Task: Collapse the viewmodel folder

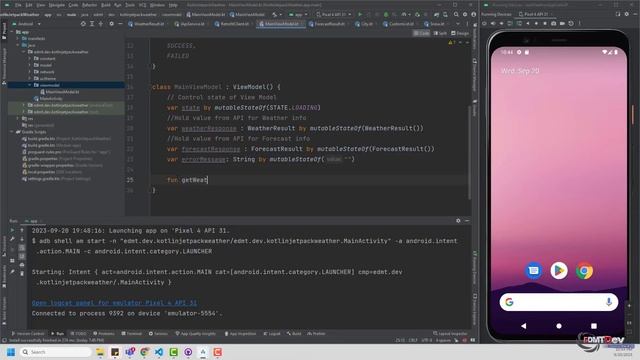Action: click(30, 85)
